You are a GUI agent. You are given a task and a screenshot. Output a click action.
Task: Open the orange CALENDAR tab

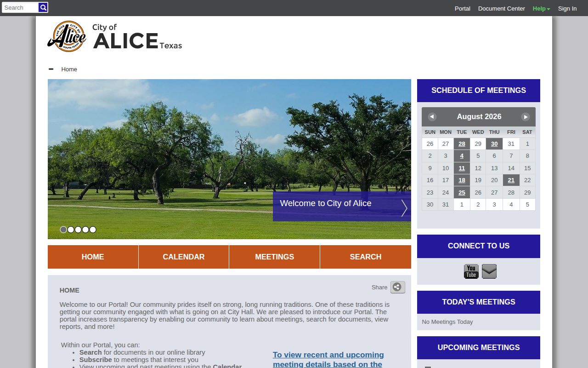pyautogui.click(x=184, y=257)
